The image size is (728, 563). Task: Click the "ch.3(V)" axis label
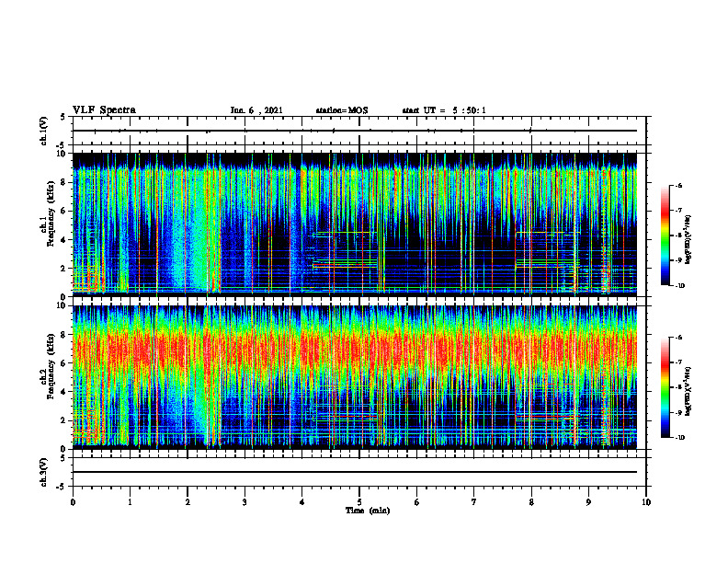click(x=44, y=472)
